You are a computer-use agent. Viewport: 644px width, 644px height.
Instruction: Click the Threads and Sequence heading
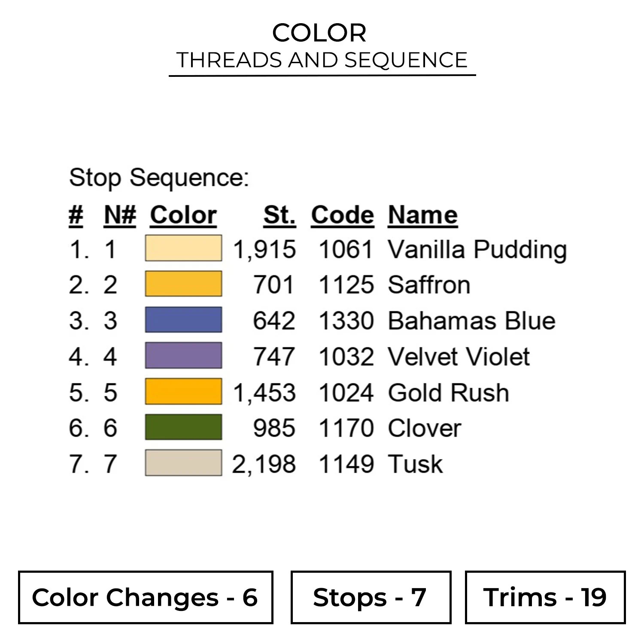(322, 60)
